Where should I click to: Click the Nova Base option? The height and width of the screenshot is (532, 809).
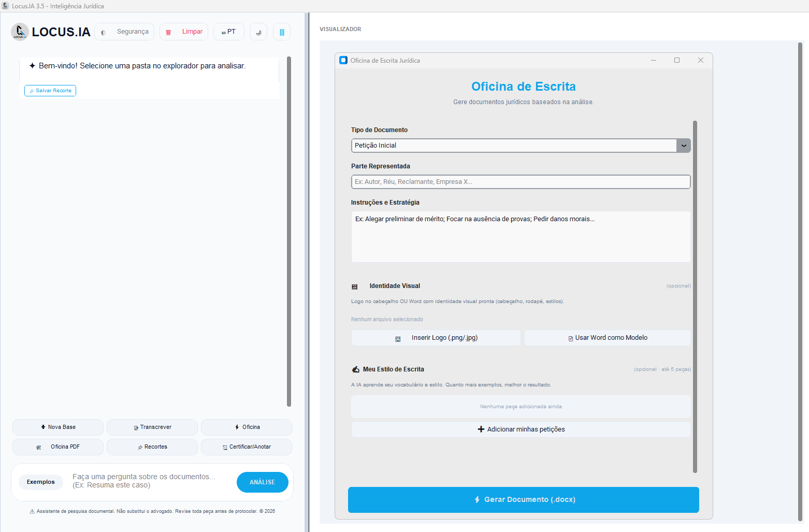pos(58,427)
